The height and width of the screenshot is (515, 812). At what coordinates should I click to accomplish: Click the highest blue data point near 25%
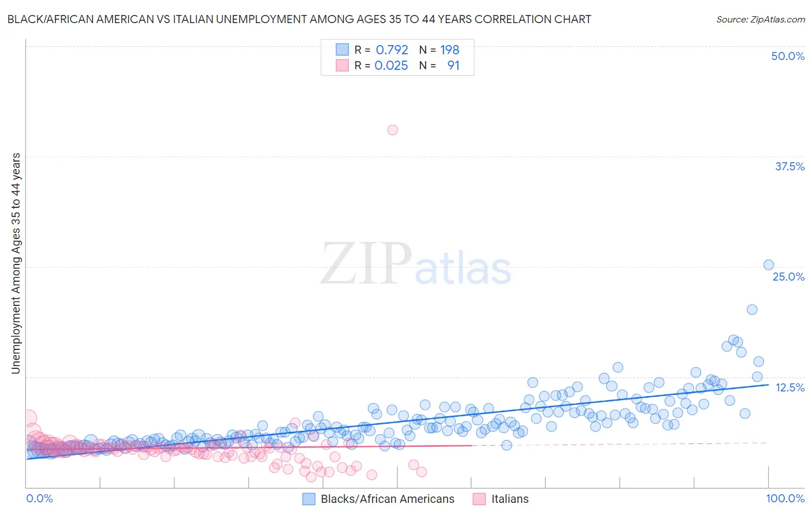[769, 265]
